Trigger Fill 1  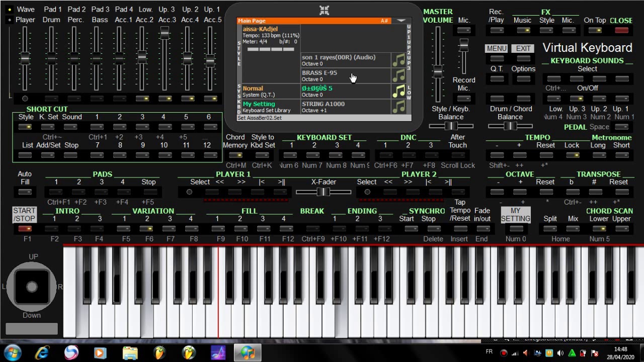click(x=217, y=229)
